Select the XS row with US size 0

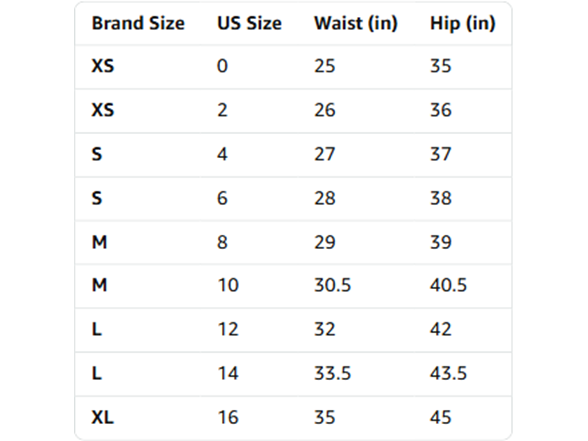pos(293,66)
